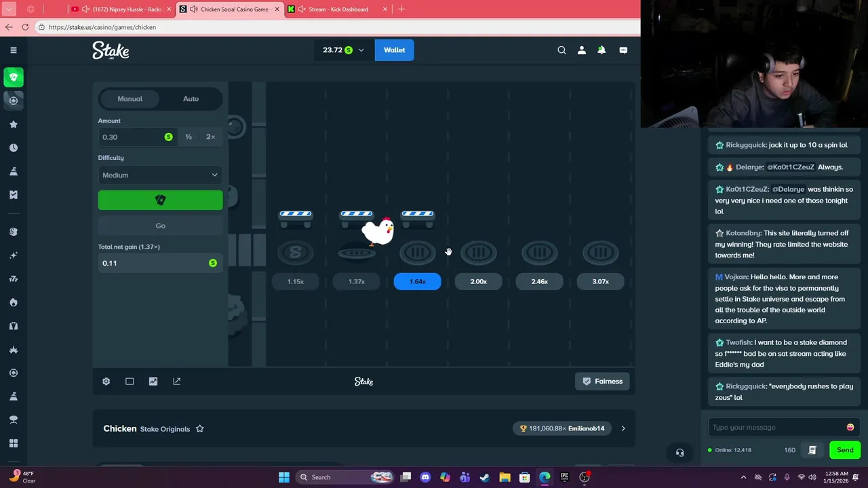Open the browser tab list dropdown
This screenshot has height=488, width=868.
(x=9, y=9)
